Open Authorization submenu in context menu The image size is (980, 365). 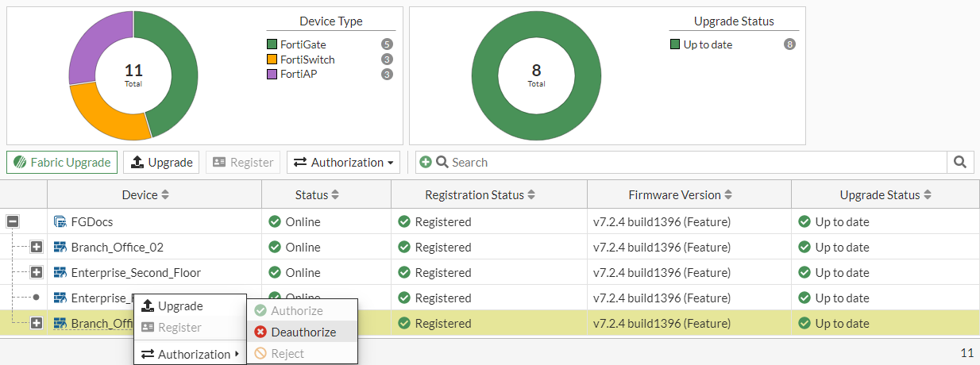190,354
